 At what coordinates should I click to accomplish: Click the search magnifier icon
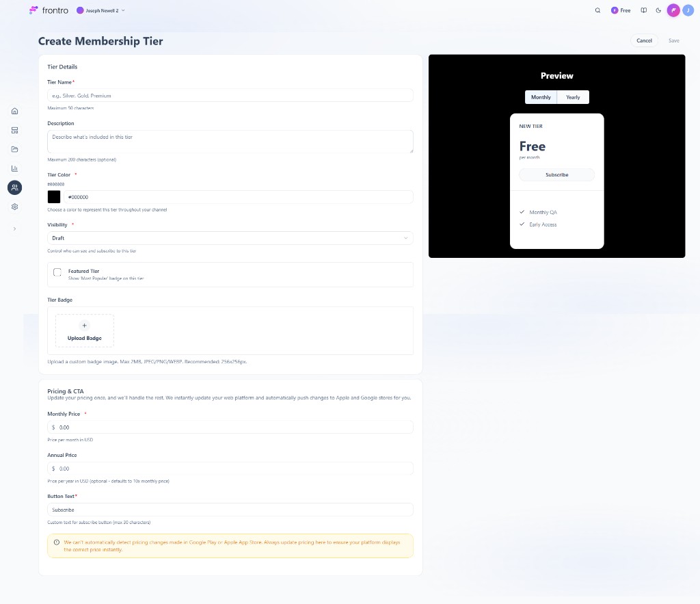tap(597, 11)
